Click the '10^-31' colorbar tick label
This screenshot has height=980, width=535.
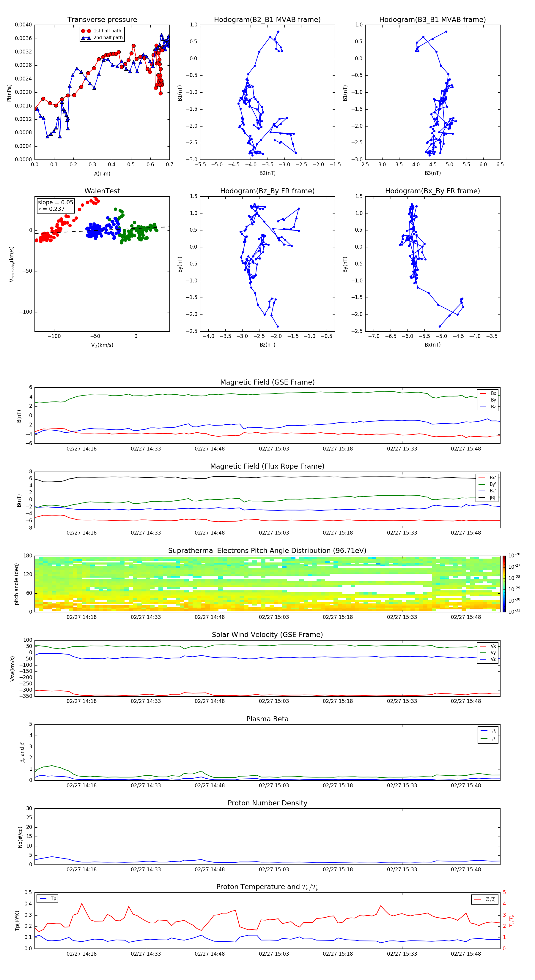coord(514,611)
